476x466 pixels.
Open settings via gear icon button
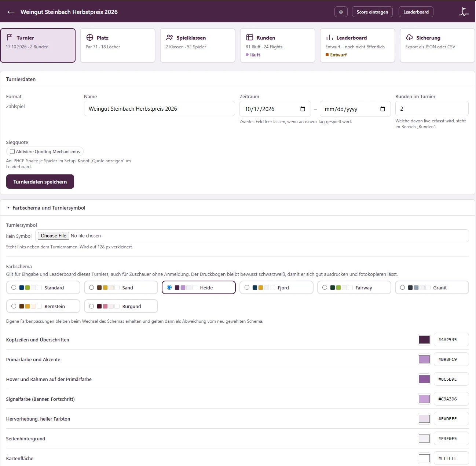tap(341, 12)
